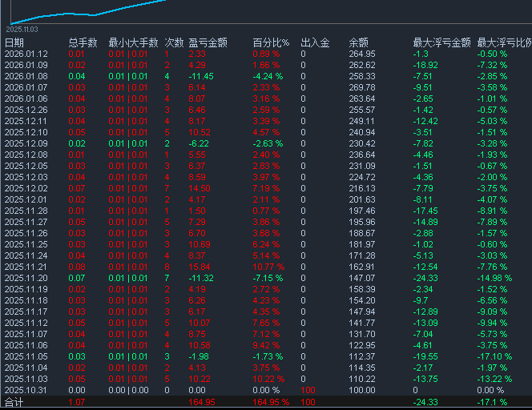Screen dimensions: 532x410
Task: Click the 2025.11.20 date cell
Action: [26, 278]
